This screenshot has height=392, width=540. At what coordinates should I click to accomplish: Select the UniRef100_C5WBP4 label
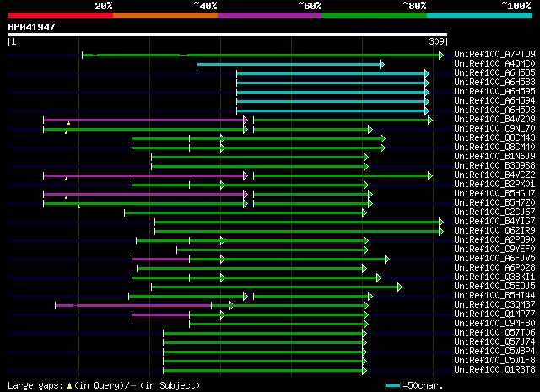click(494, 352)
